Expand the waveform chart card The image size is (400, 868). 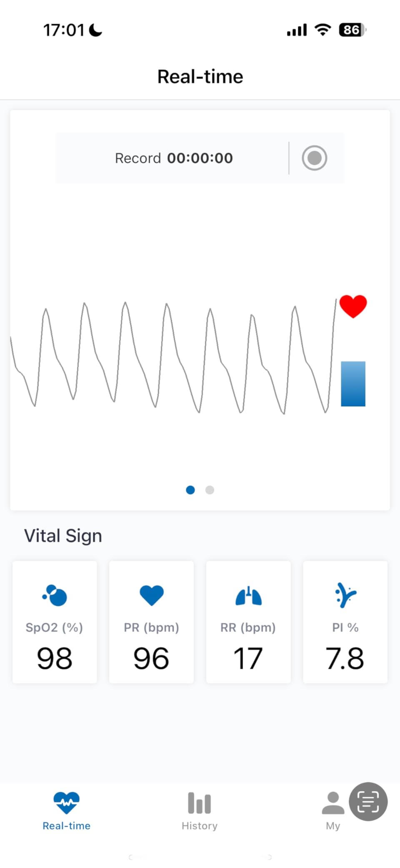[200, 359]
